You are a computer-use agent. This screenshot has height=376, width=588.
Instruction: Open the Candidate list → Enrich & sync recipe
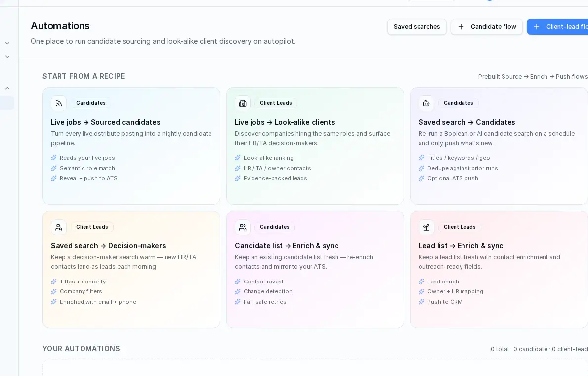pos(315,269)
